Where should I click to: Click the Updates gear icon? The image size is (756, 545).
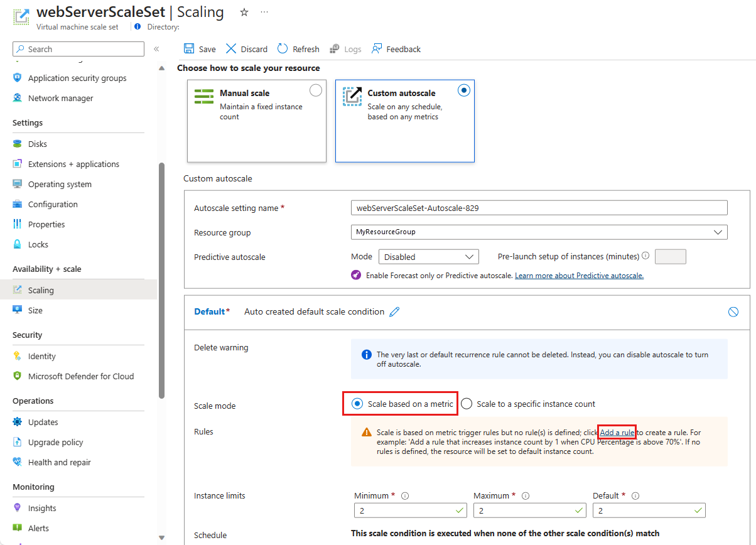(17, 422)
